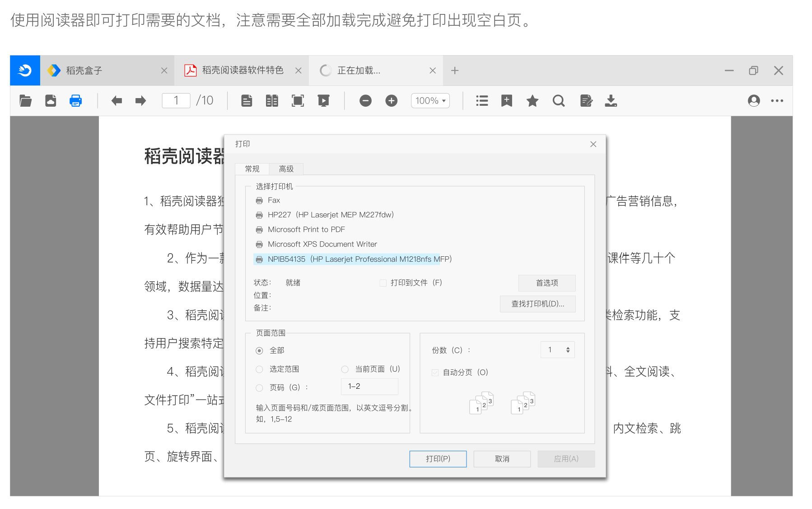Open file with the folder icon
The height and width of the screenshot is (509, 812).
point(26,100)
